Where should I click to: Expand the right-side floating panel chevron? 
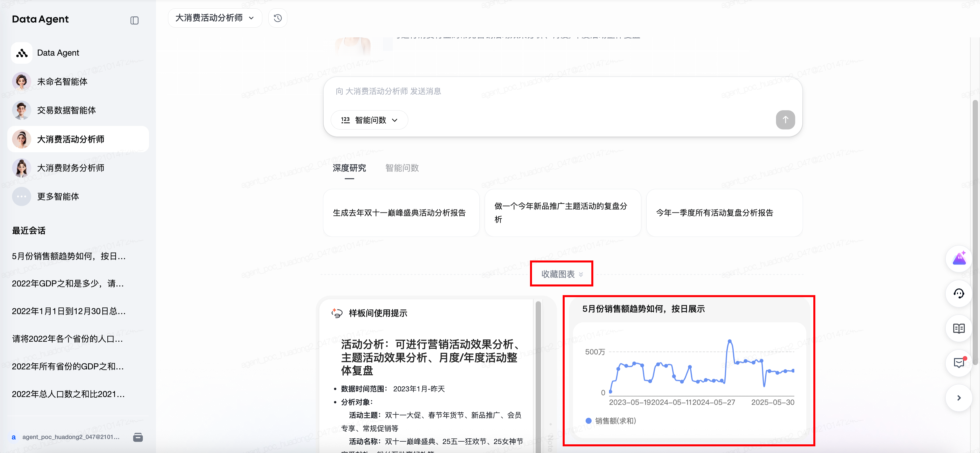(x=958, y=398)
